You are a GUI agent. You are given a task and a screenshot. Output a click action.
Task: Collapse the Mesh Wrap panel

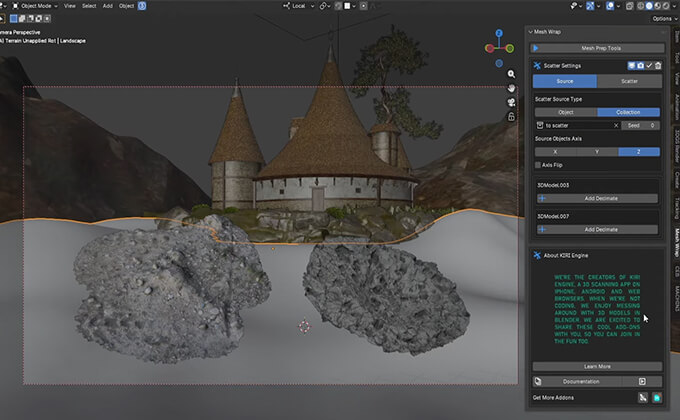point(533,32)
